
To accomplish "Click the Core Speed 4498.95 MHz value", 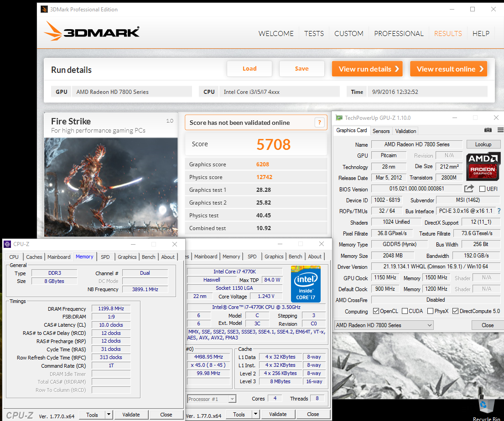I will click(x=208, y=356).
